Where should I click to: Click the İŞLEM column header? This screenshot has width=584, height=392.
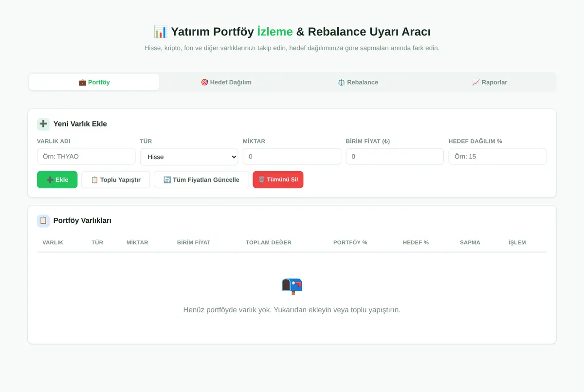pyautogui.click(x=517, y=242)
